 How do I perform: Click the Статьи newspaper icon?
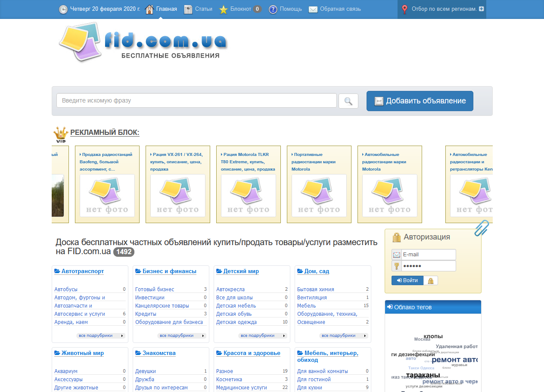(188, 9)
